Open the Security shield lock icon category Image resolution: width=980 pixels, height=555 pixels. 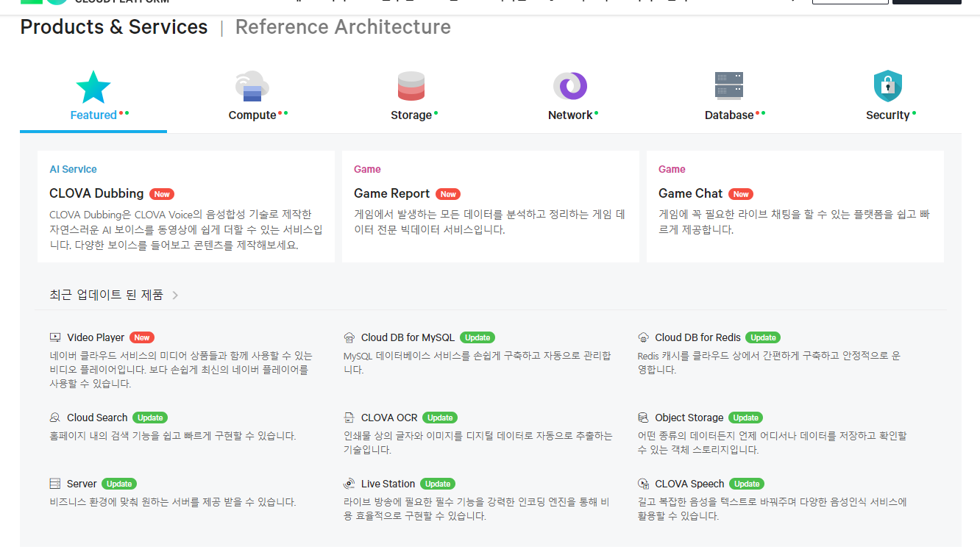tap(888, 87)
